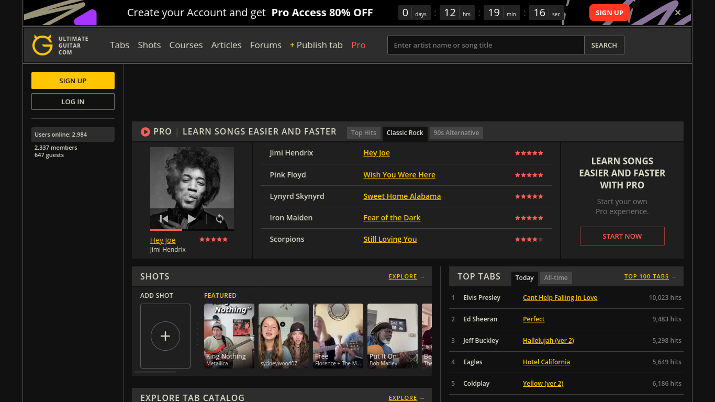
Task: Open Cant Help Falling In Love tab
Action: [x=560, y=297]
